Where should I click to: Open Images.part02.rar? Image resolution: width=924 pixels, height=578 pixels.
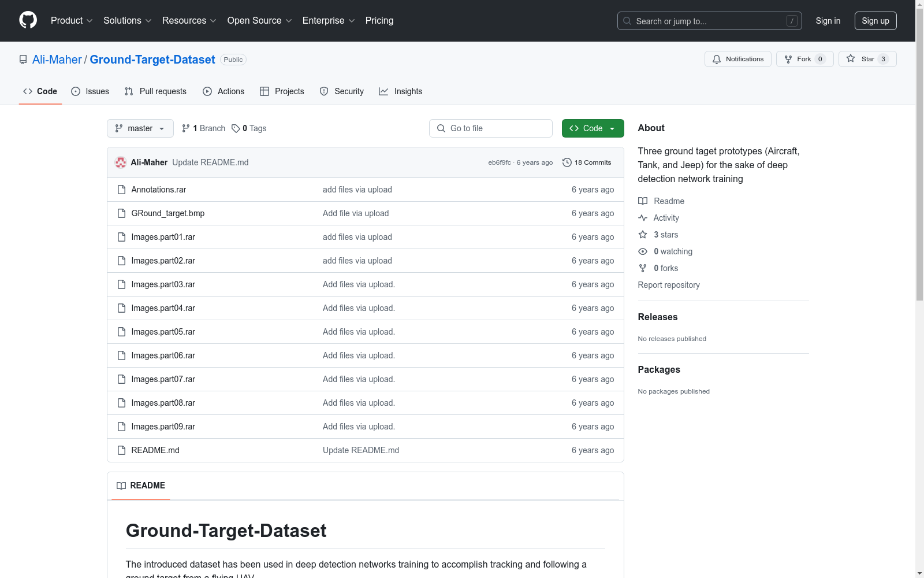click(163, 261)
